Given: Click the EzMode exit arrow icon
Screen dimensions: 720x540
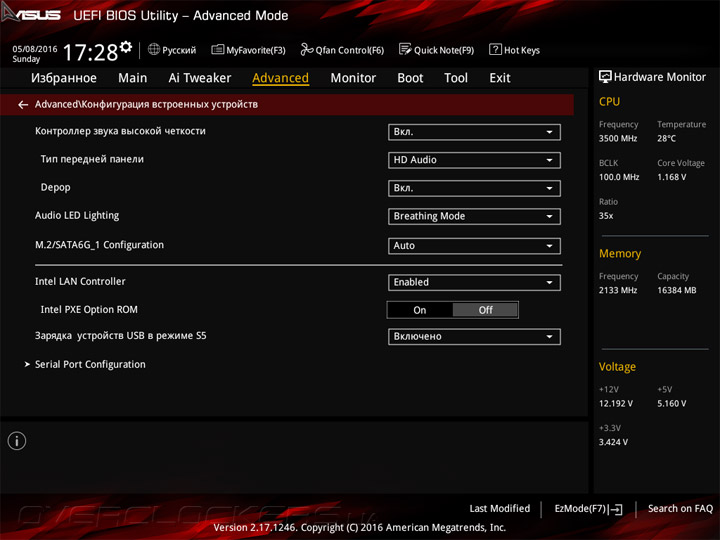Looking at the screenshot, I should coord(615,509).
